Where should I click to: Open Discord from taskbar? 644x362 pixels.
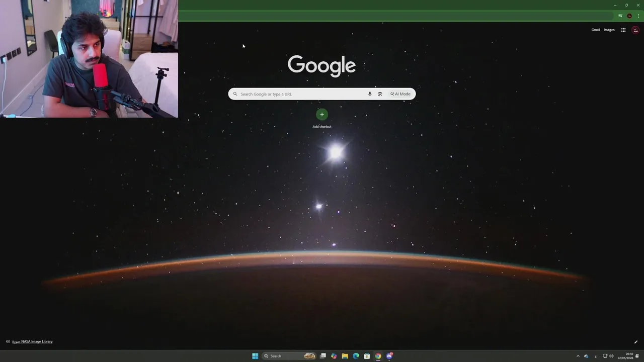tap(389, 356)
